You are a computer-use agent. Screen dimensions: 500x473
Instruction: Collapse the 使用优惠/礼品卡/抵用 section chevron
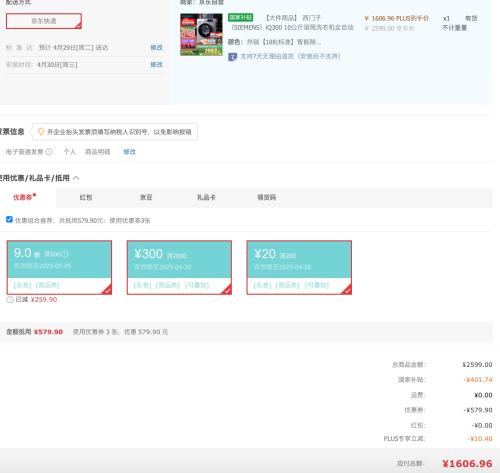pos(76,178)
